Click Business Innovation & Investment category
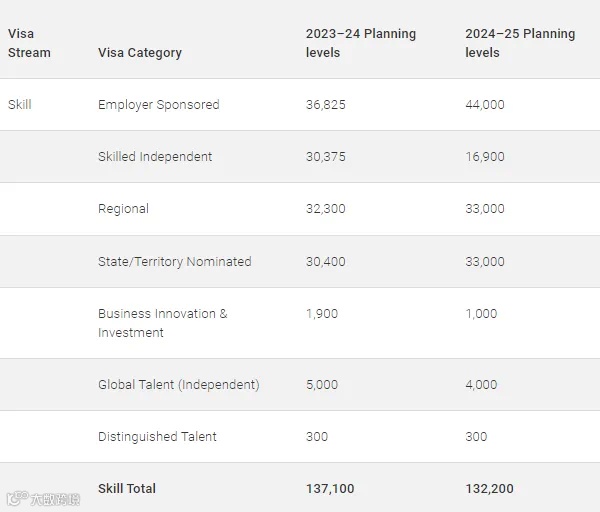 click(x=162, y=323)
